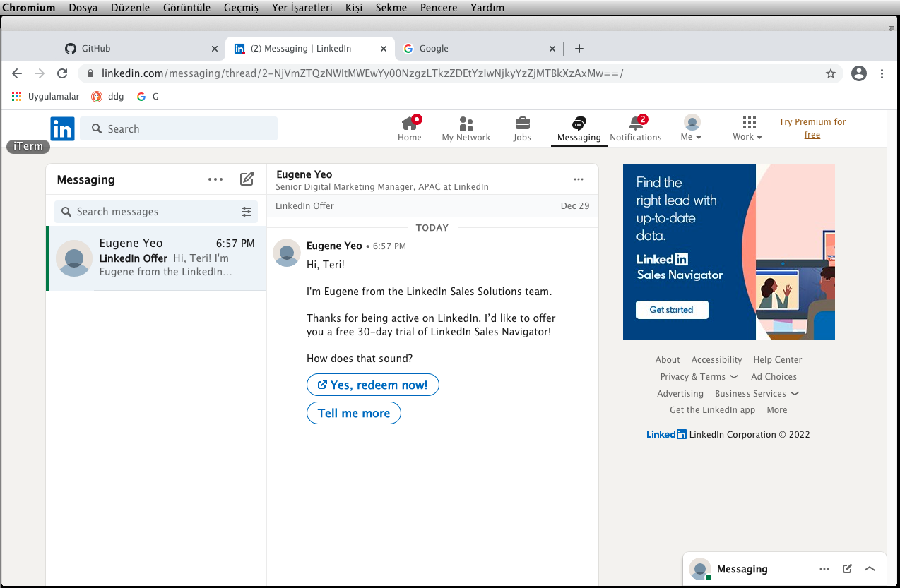The height and width of the screenshot is (588, 900).
Task: Open Uygulamalar apps bookmark
Action: 46,97
